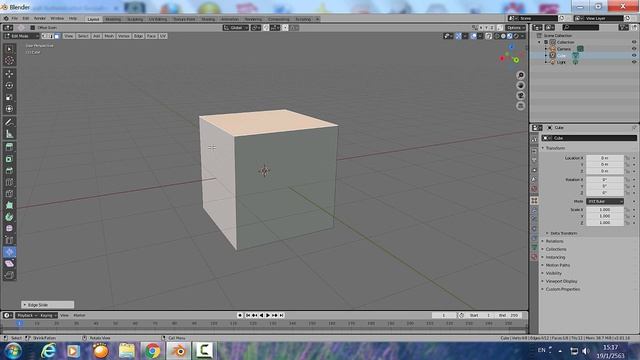This screenshot has width=640, height=360.
Task: Select the Cursor tool in left toolbar
Action: point(9,61)
